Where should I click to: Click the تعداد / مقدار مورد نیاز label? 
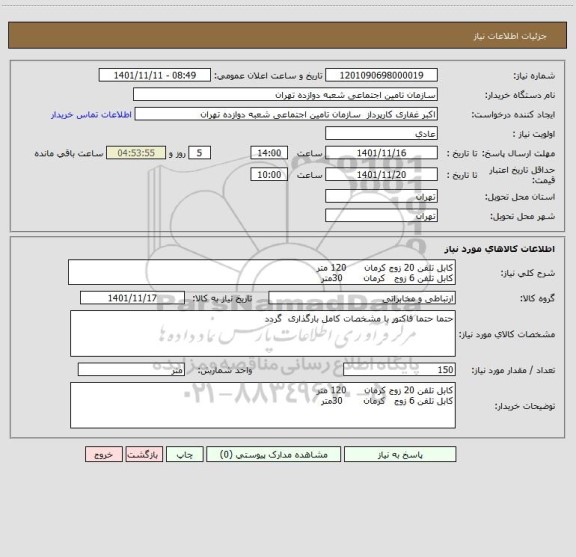coord(513,370)
